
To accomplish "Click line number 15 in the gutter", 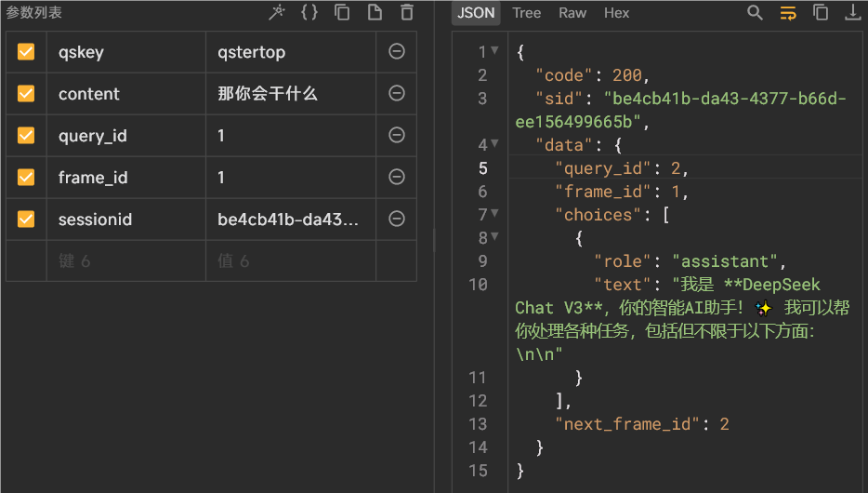I will pos(478,471).
